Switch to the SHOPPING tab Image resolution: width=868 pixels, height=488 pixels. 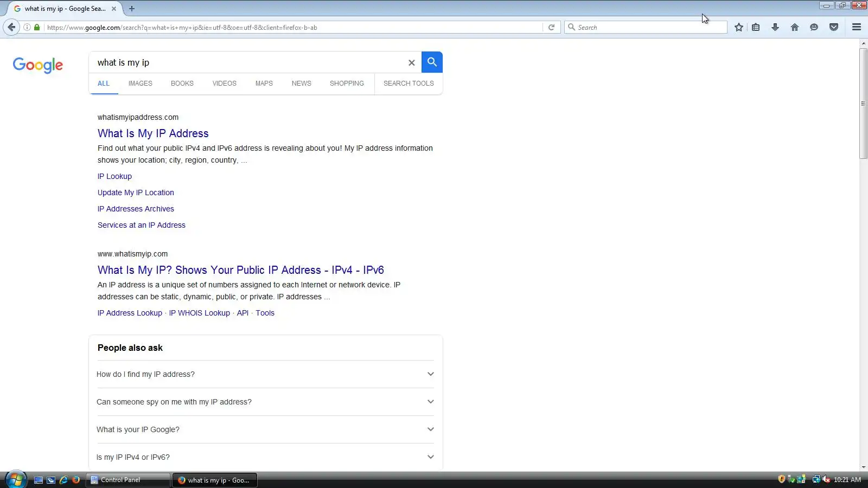(x=347, y=84)
